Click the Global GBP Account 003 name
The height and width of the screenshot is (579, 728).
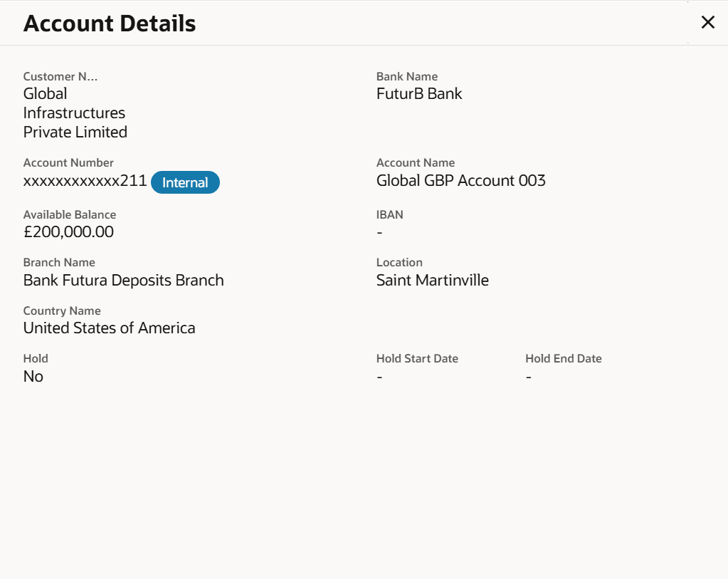[460, 181]
